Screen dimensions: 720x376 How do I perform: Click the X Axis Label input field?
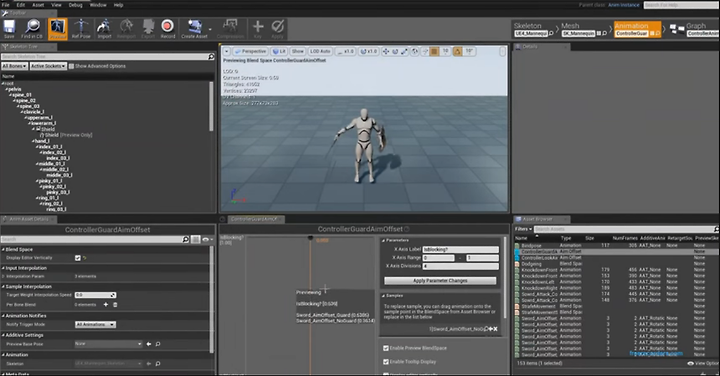coord(461,249)
